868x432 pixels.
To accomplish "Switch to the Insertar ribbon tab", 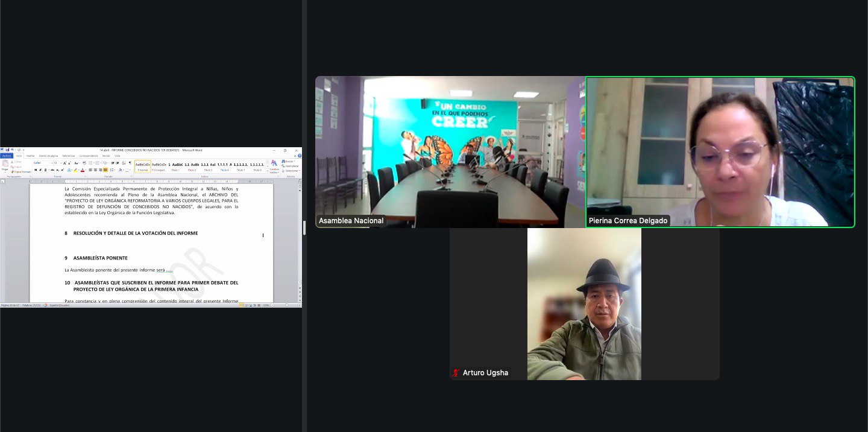I will click(x=30, y=156).
